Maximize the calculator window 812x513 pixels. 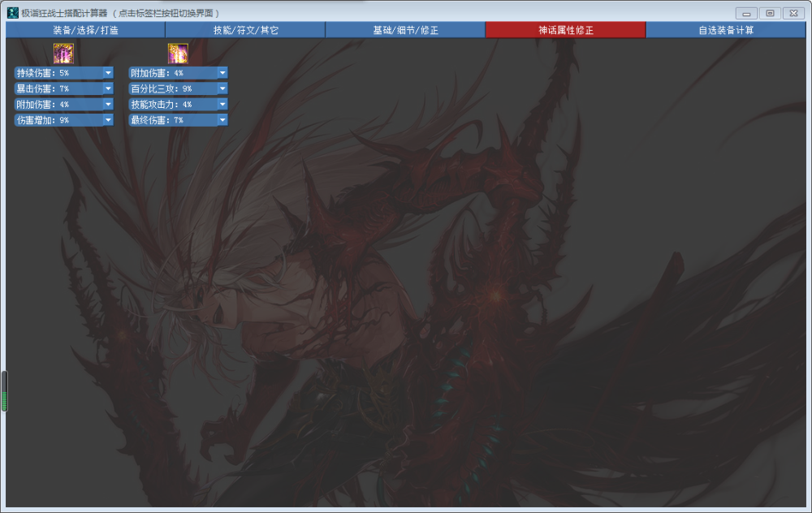click(x=770, y=14)
